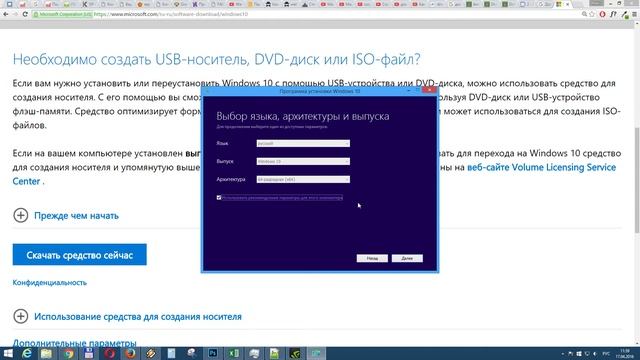
Task: Click the zoom magnifier in the address bar
Action: click(584, 14)
